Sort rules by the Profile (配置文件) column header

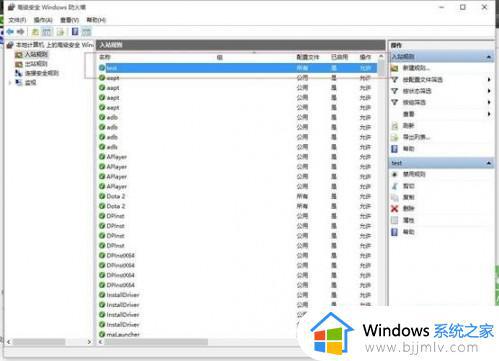click(x=308, y=57)
